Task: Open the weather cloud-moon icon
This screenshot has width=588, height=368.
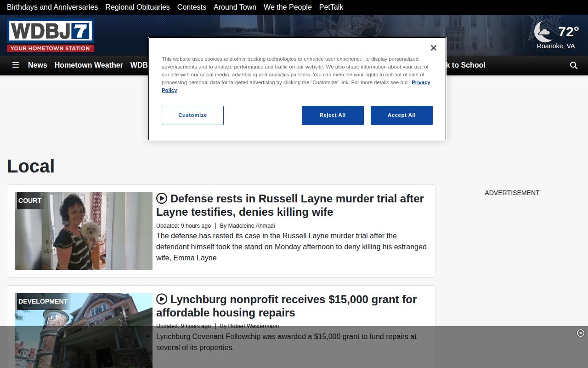Action: (544, 32)
